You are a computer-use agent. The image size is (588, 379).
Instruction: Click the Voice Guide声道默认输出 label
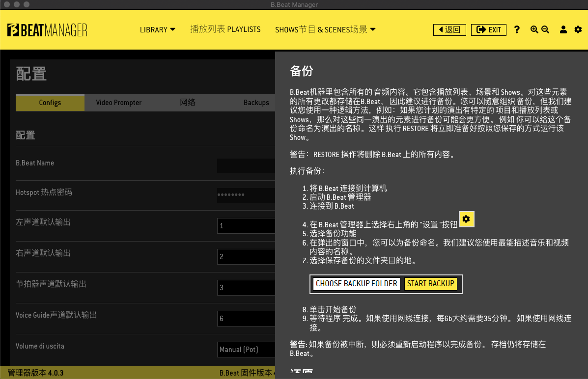pos(56,315)
